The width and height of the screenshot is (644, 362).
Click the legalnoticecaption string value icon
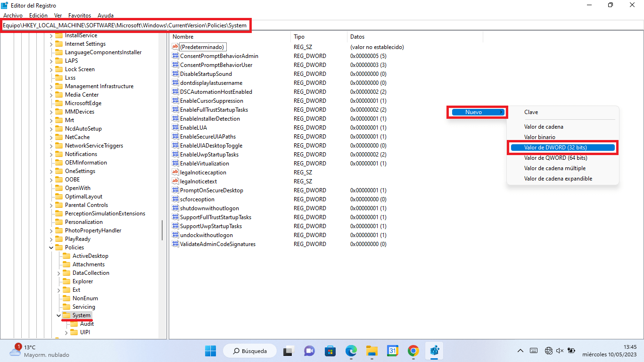(x=175, y=173)
